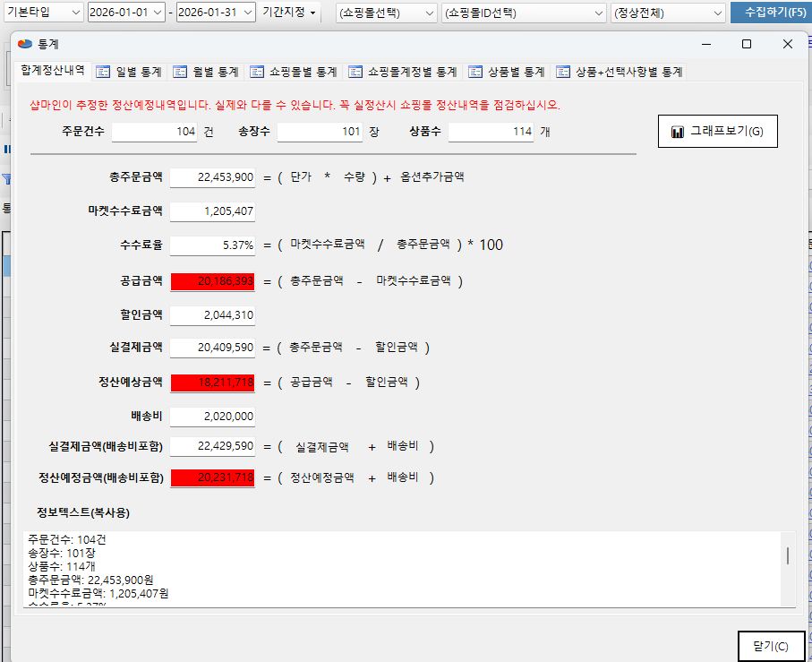This screenshot has width=812, height=662.
Task: Click the table icon on 일별 통계 tab
Action: (x=103, y=72)
